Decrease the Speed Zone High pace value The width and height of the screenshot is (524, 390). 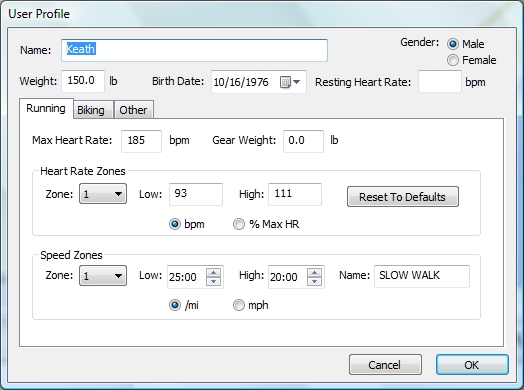314,281
